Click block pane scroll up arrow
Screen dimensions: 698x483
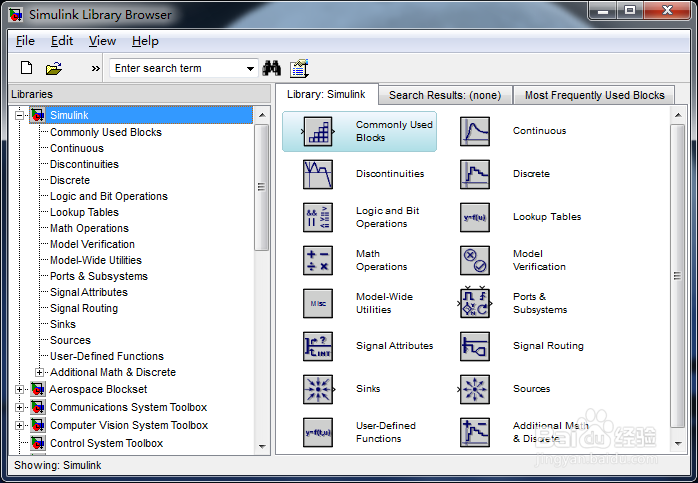point(678,115)
